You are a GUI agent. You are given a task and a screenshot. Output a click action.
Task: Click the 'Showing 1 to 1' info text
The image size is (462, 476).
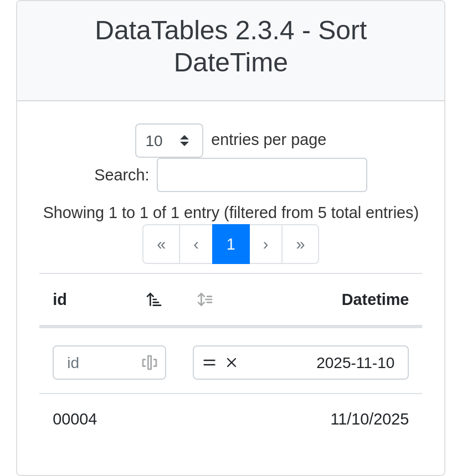point(230,213)
